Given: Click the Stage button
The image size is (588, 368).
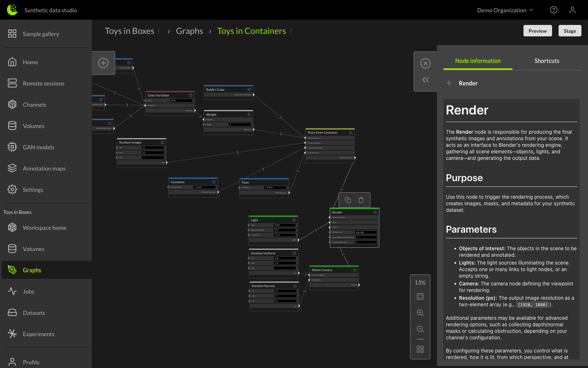Looking at the screenshot, I should (570, 30).
